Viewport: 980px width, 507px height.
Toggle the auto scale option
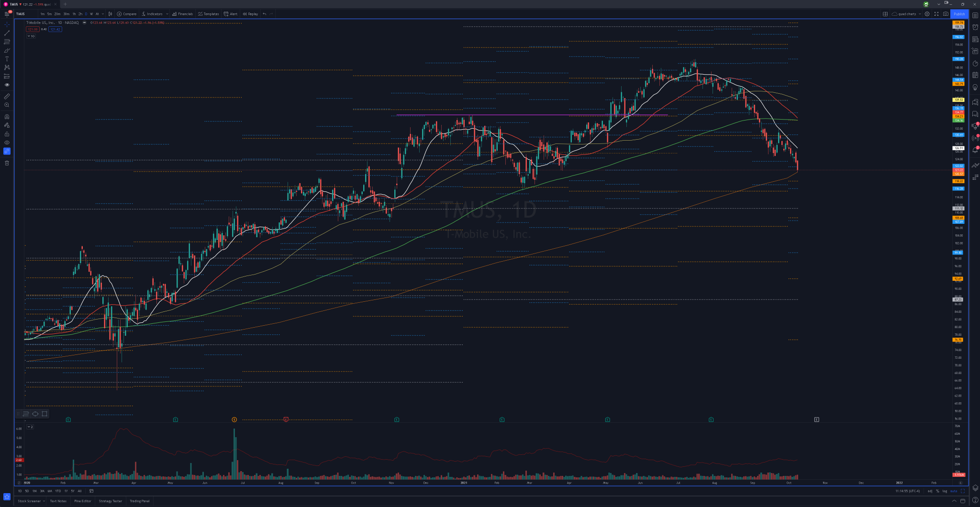[x=954, y=491]
